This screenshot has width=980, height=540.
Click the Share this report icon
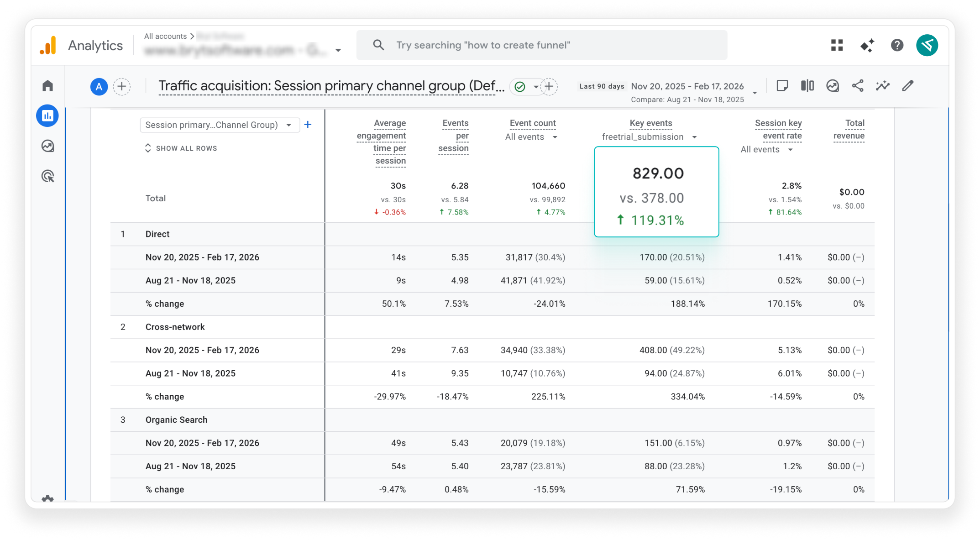[x=858, y=86]
